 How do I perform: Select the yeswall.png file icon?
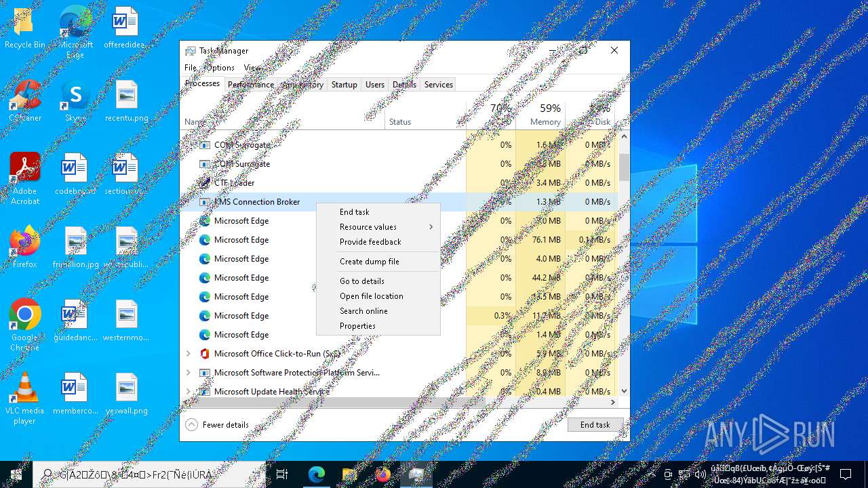126,394
